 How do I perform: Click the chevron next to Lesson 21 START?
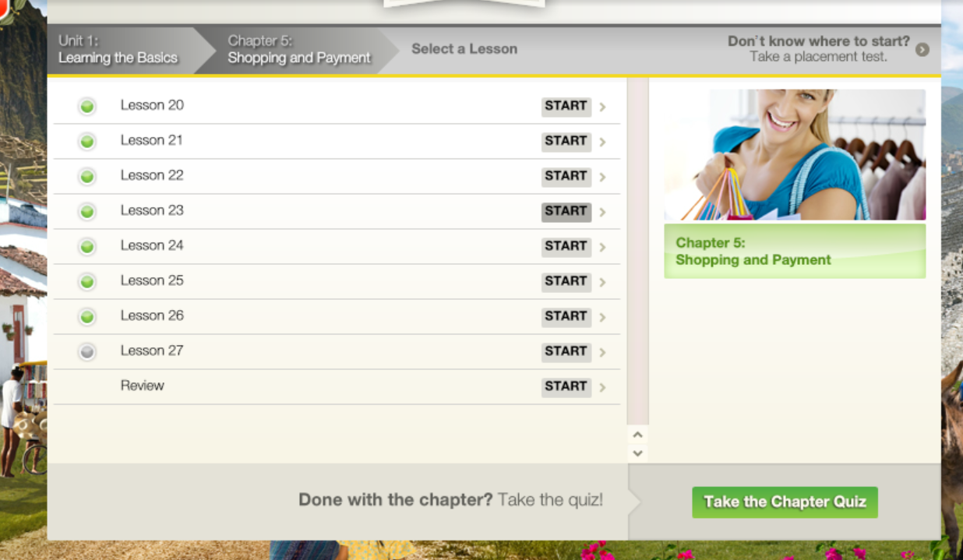click(603, 142)
